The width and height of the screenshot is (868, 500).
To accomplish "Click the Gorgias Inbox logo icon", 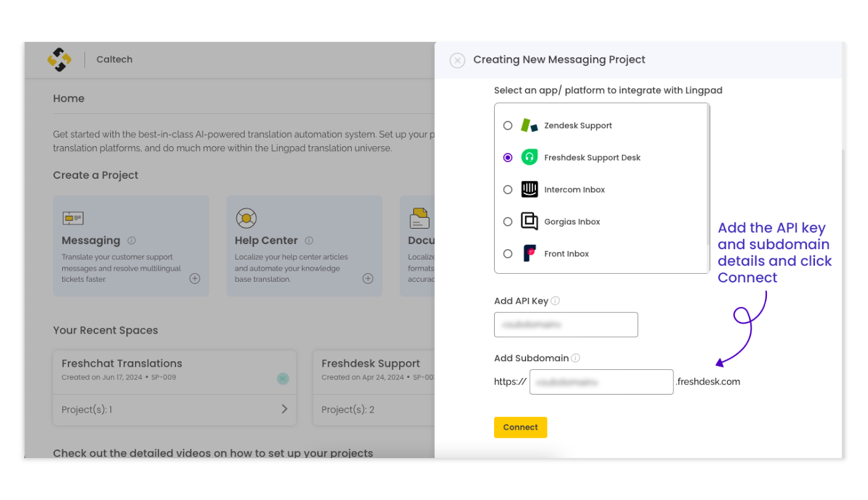I will tap(529, 221).
